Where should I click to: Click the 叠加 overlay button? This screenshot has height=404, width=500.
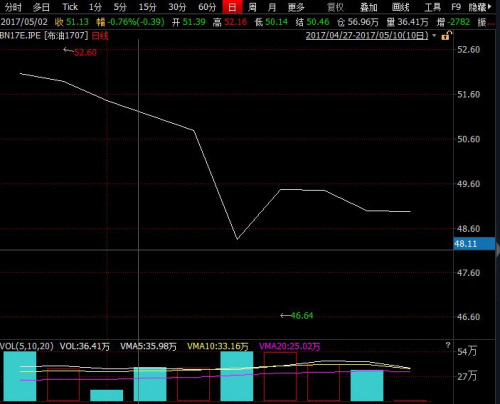(369, 7)
